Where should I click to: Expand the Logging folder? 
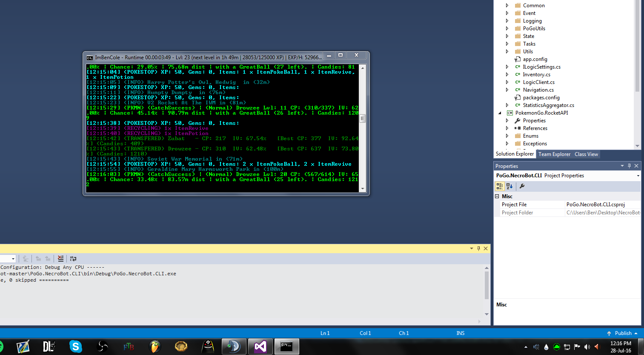pyautogui.click(x=507, y=21)
